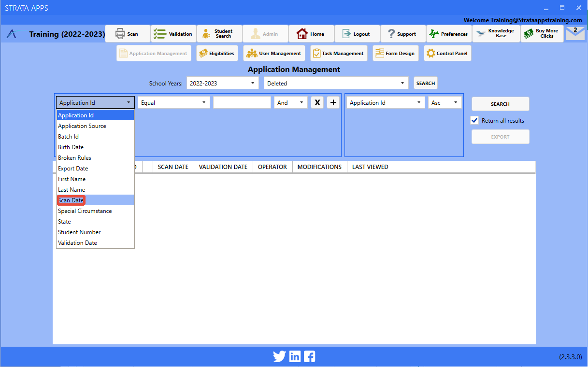Click the Strata logo in the header
This screenshot has height=367, width=588.
click(x=16, y=34)
